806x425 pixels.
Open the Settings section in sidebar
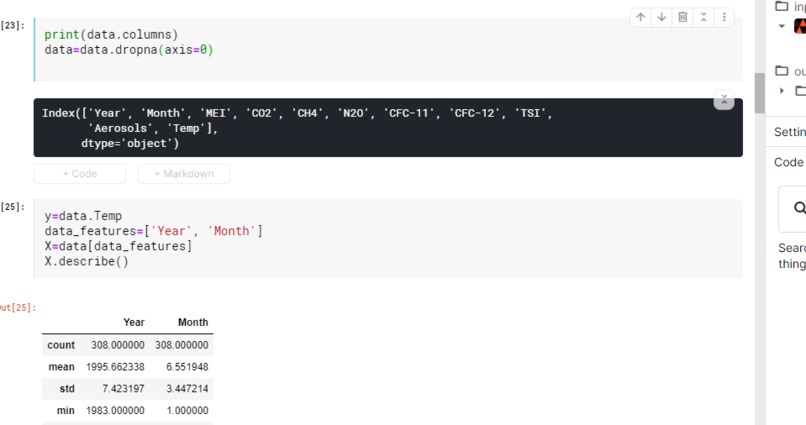coord(790,132)
